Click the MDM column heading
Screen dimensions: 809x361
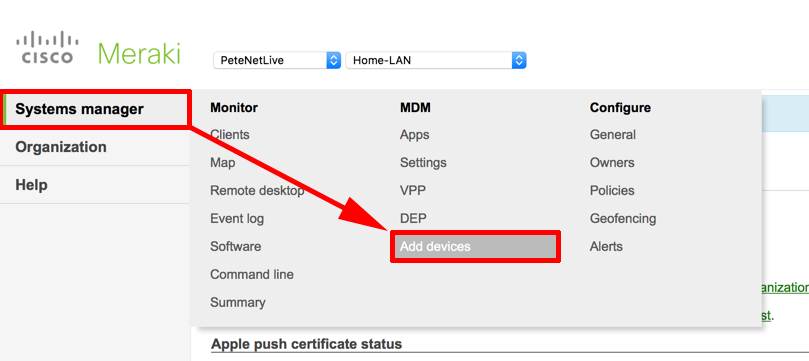click(x=415, y=108)
